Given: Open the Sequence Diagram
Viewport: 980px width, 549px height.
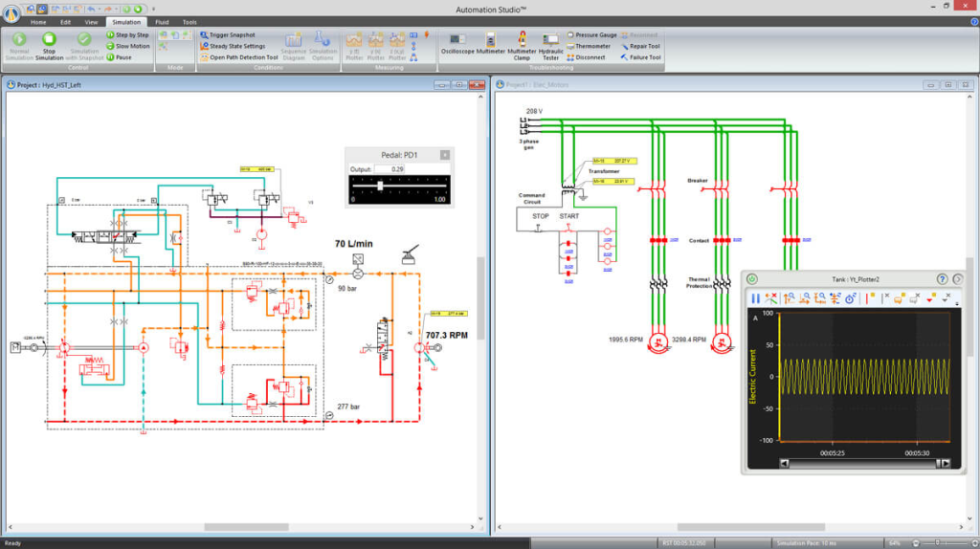Looking at the screenshot, I should (293, 47).
